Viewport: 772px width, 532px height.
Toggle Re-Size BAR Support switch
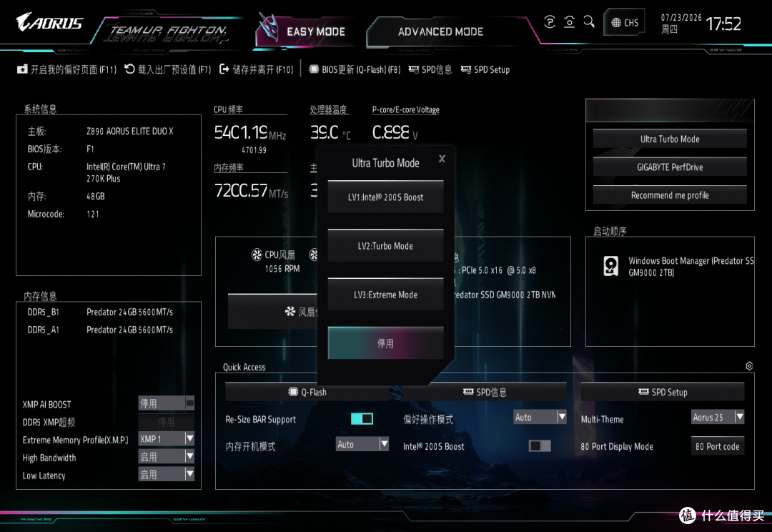(x=362, y=419)
